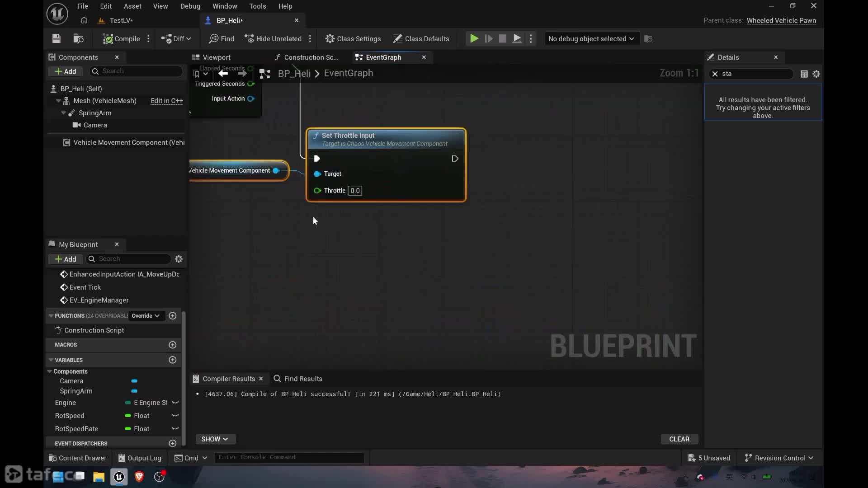Viewport: 868px width, 488px height.
Task: Compile the BP_Heli blueprint
Action: click(x=121, y=39)
